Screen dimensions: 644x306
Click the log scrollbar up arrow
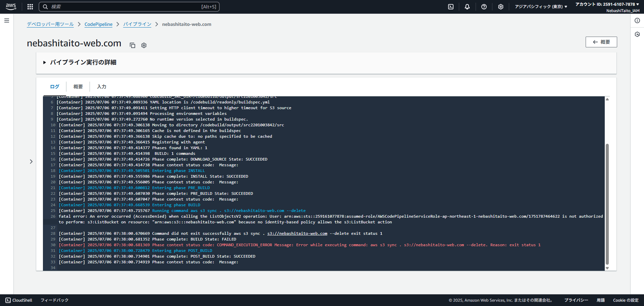pos(607,99)
